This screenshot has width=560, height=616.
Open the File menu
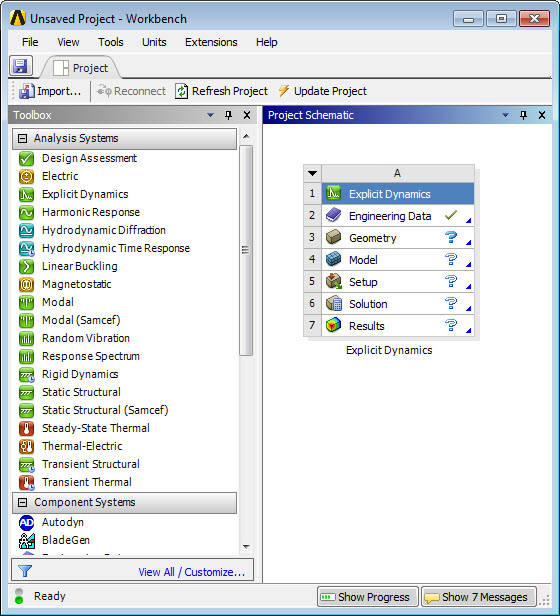click(30, 42)
